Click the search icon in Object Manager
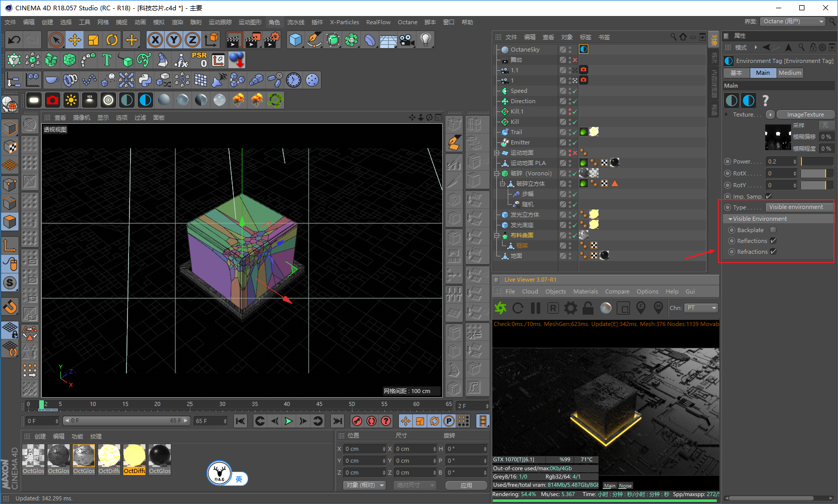The height and width of the screenshot is (504, 838). coord(673,37)
